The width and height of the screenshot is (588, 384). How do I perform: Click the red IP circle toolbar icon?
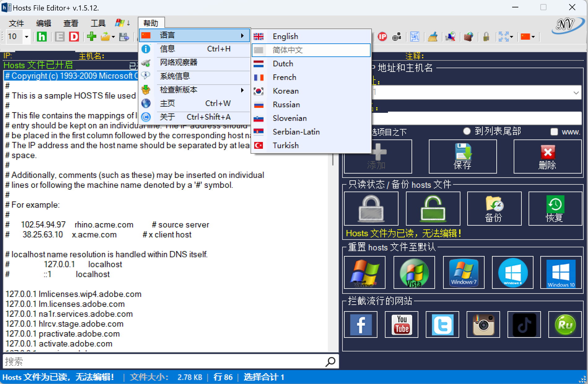(x=382, y=37)
